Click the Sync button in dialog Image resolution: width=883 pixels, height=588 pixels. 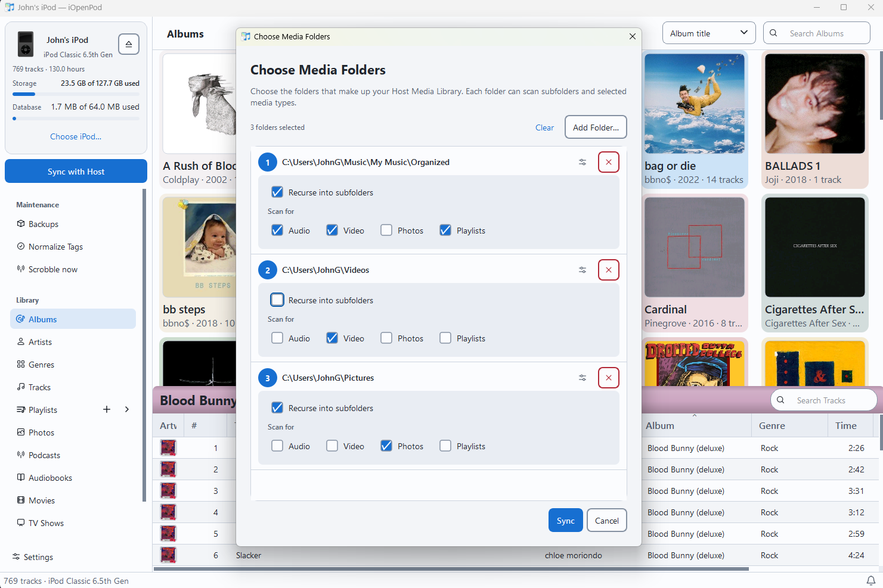tap(565, 520)
